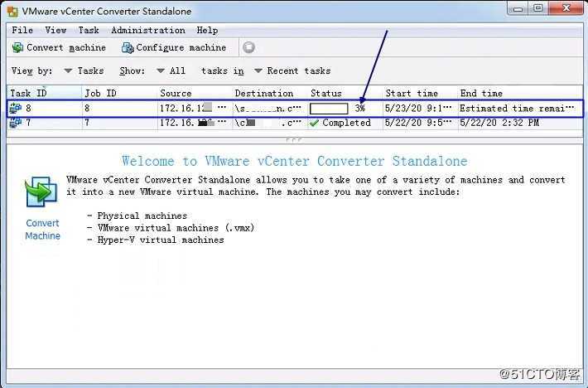Open the Task menu
The height and width of the screenshot is (388, 588).
[89, 30]
